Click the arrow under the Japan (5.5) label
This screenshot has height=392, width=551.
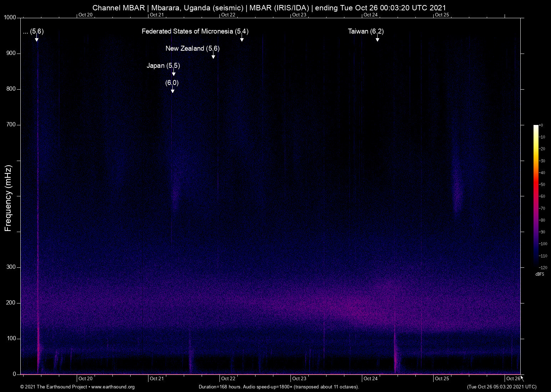(173, 73)
